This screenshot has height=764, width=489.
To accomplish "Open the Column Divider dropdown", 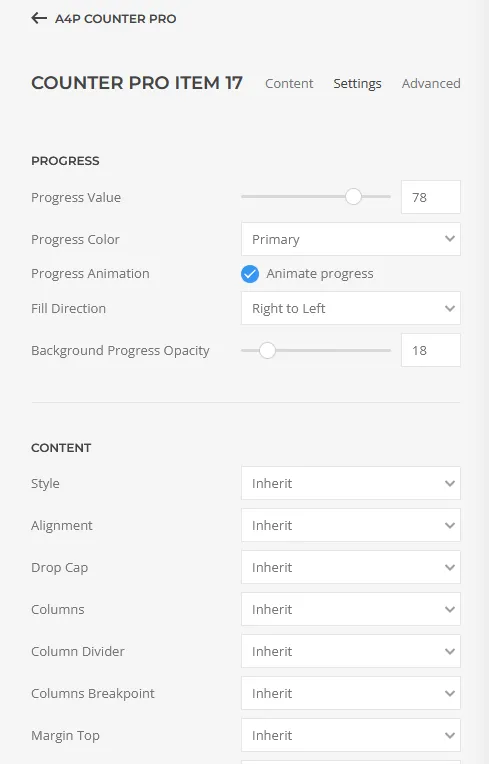I will 351,651.
